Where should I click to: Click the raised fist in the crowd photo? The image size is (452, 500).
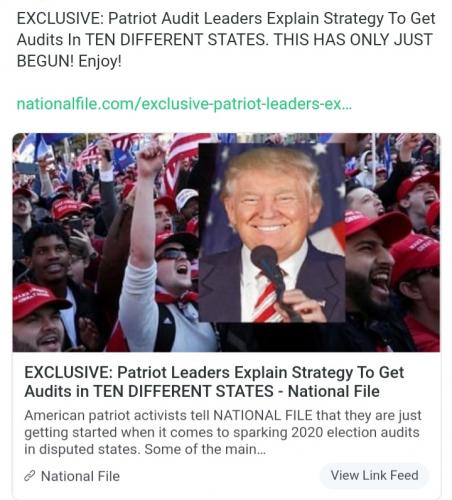(151, 157)
